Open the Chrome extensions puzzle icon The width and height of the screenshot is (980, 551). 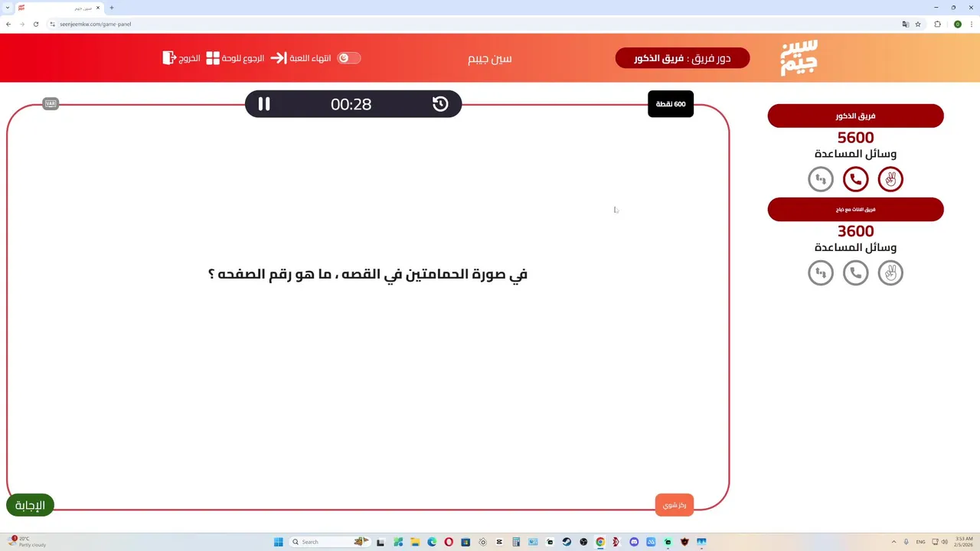pyautogui.click(x=937, y=24)
